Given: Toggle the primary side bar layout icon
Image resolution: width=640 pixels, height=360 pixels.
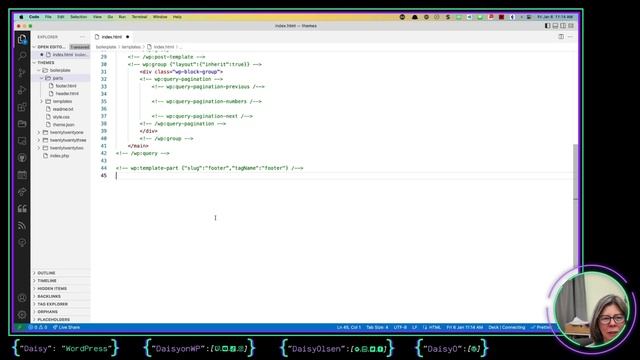Looking at the screenshot, I should click(547, 26).
